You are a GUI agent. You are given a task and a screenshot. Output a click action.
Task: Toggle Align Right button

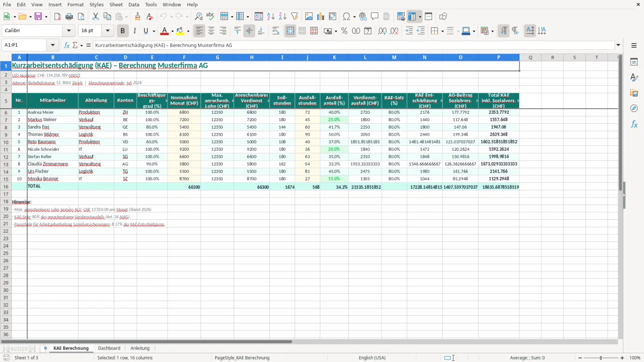[223, 31]
